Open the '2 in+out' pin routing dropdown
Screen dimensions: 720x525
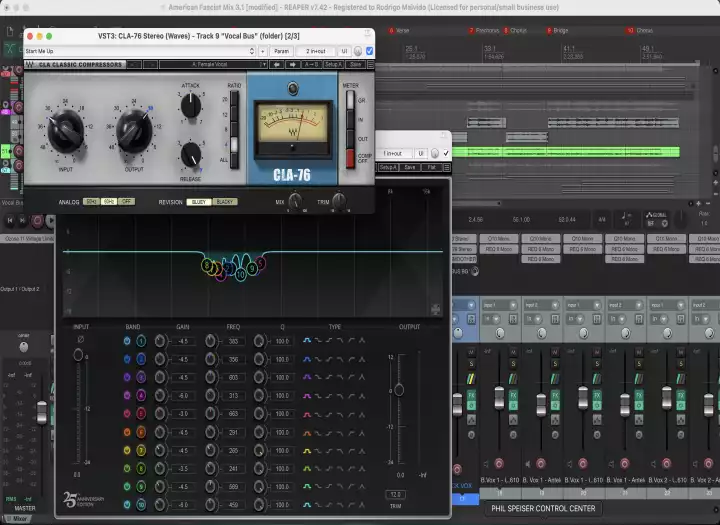pyautogui.click(x=314, y=50)
